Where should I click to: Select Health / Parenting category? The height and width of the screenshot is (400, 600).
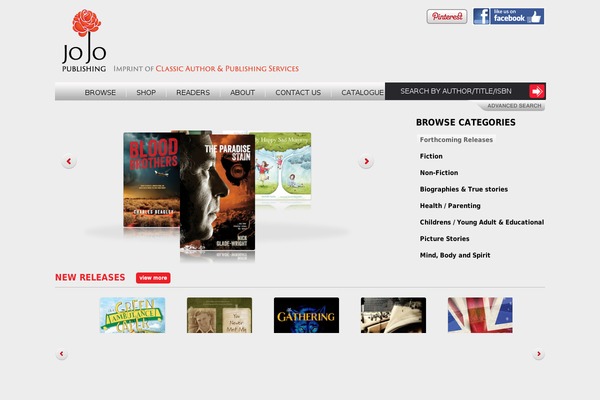pyautogui.click(x=450, y=206)
